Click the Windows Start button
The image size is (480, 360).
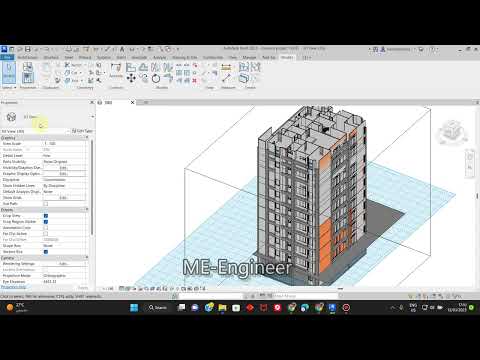coord(134,307)
